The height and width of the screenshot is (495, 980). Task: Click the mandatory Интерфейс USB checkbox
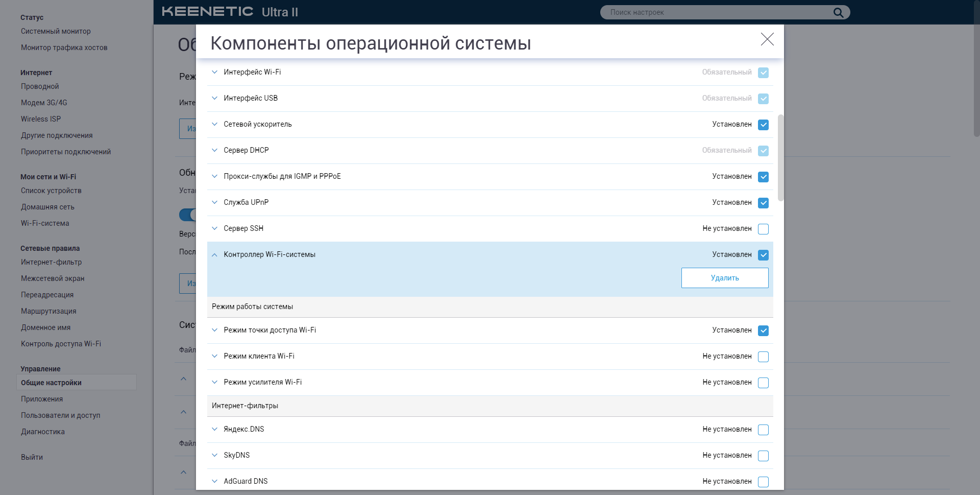point(763,99)
